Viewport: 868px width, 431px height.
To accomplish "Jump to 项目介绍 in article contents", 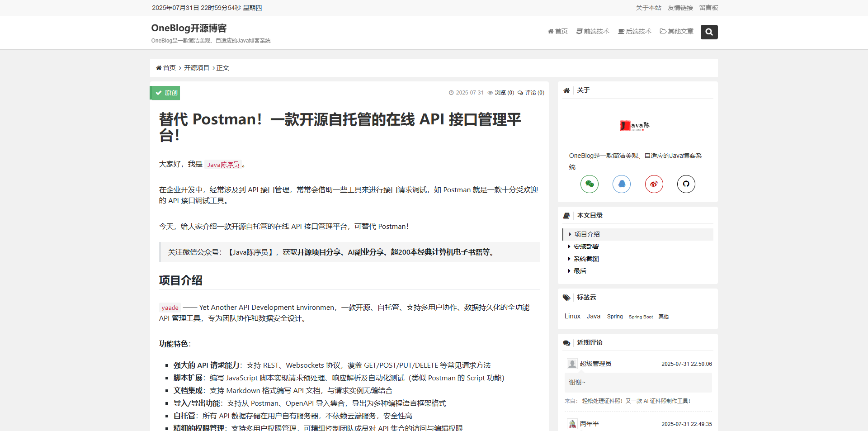I will pos(587,234).
